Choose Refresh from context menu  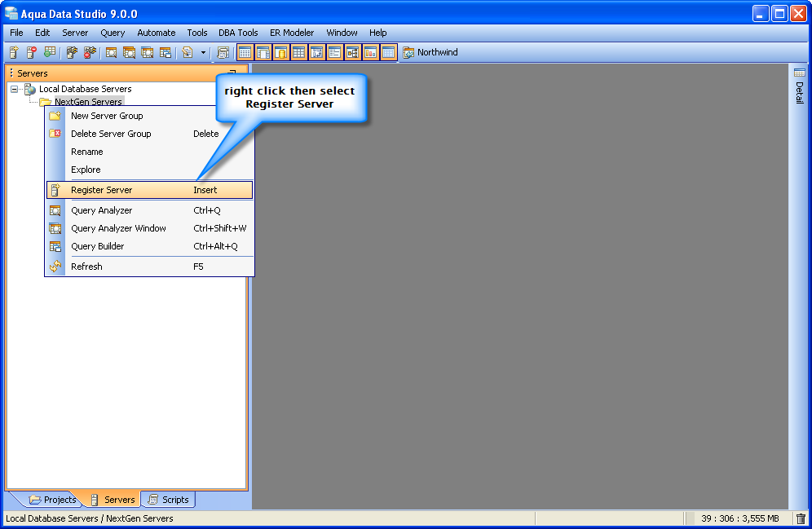tap(150, 267)
